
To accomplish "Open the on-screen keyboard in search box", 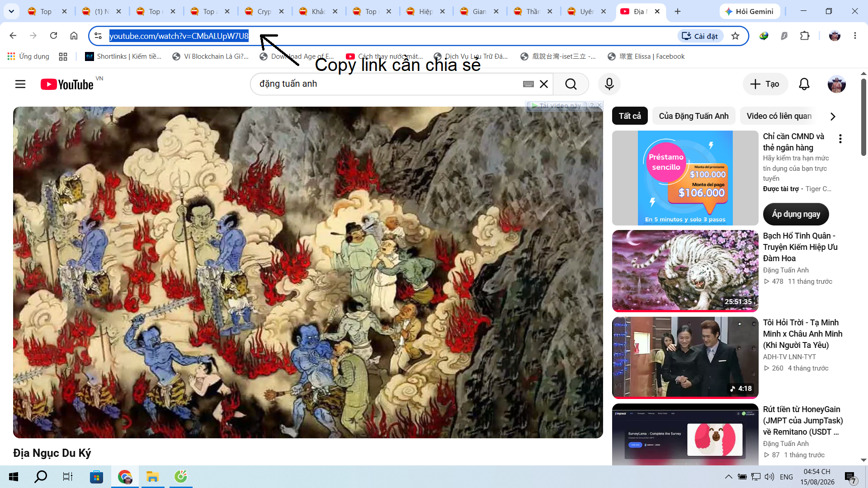I will click(x=528, y=84).
